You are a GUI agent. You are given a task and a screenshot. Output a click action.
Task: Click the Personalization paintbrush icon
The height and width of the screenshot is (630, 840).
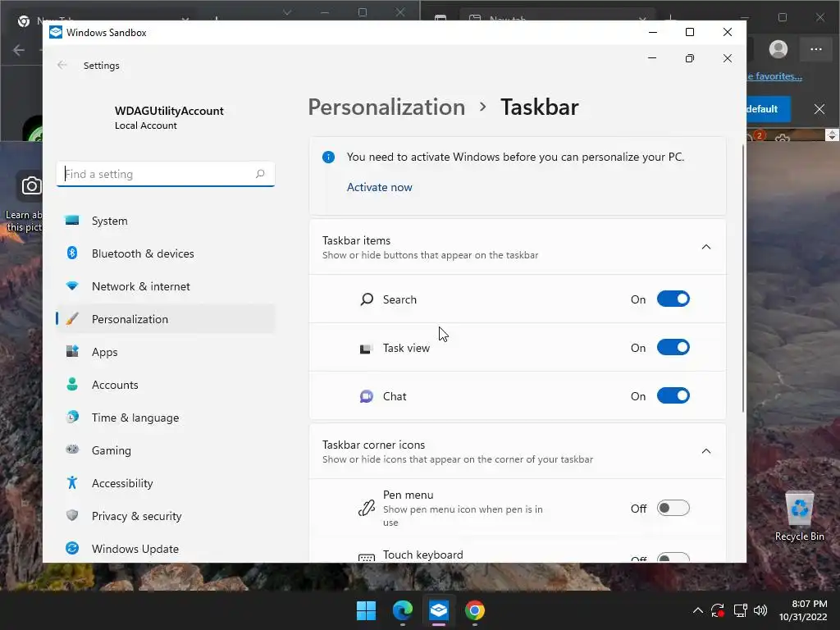(x=72, y=319)
